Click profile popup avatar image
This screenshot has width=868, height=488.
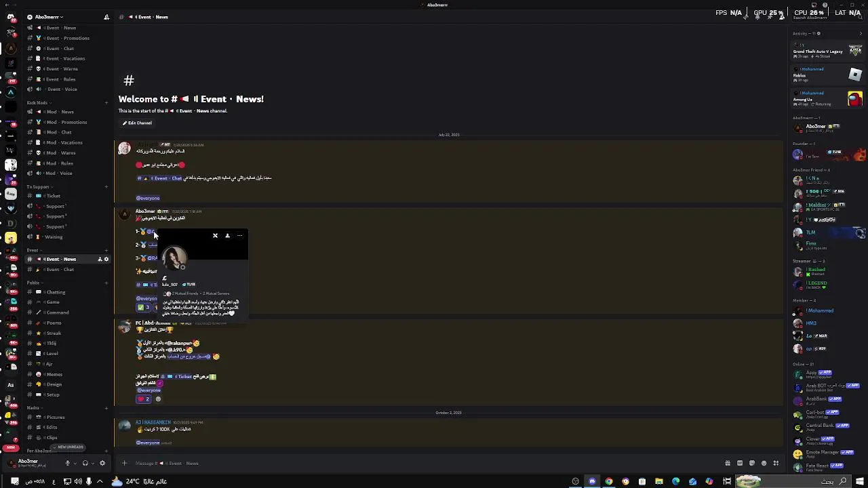[174, 258]
